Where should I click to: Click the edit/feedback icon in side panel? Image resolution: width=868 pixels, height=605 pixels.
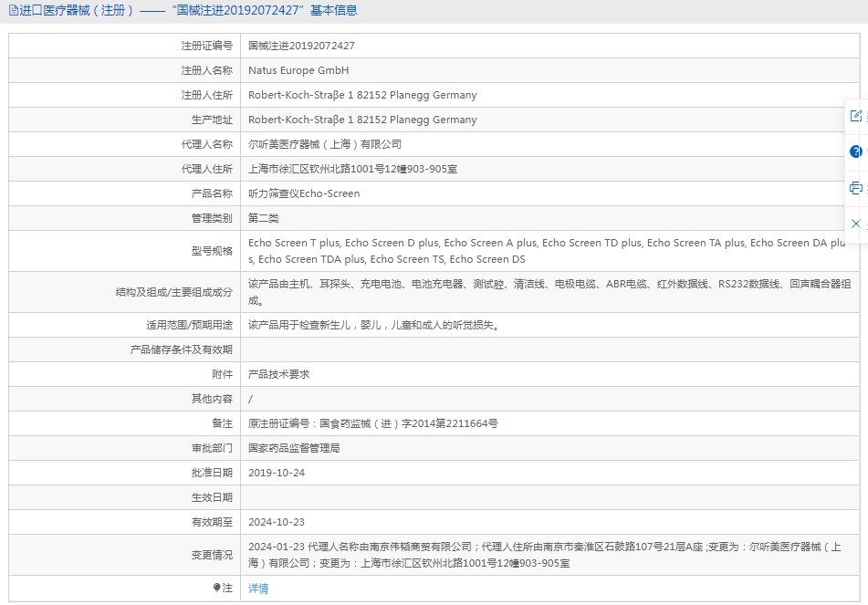click(x=855, y=116)
